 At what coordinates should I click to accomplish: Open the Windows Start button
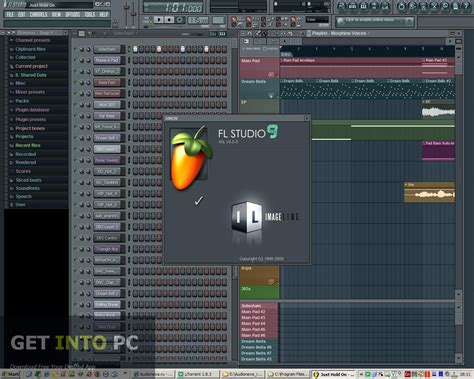tap(11, 374)
